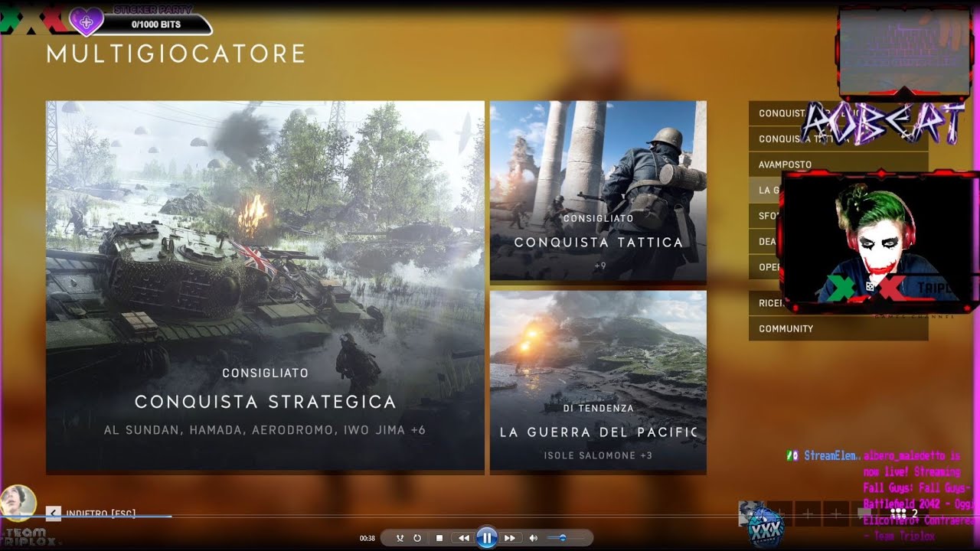Go back with Indietro [ESC]
The image size is (980, 551).
click(101, 513)
